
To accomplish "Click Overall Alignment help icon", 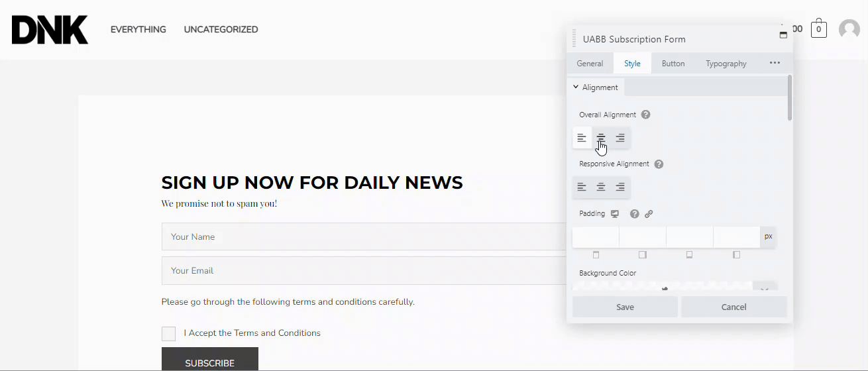I will [x=645, y=115].
